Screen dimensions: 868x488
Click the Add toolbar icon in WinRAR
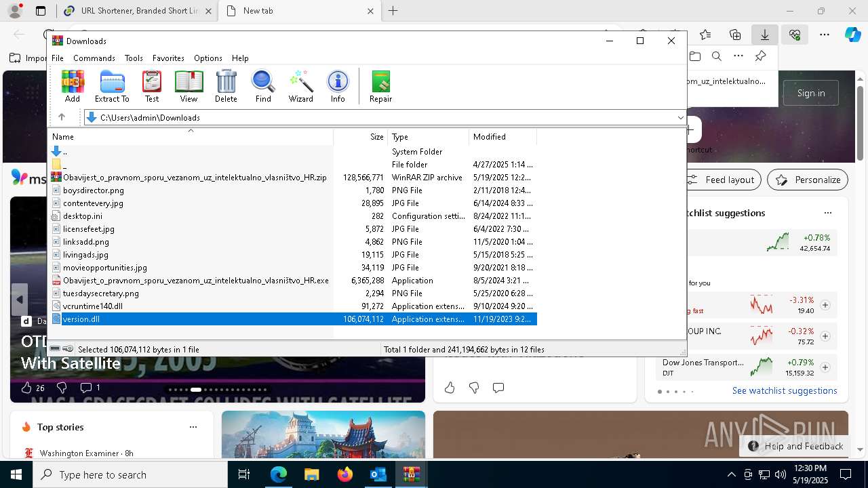(73, 86)
